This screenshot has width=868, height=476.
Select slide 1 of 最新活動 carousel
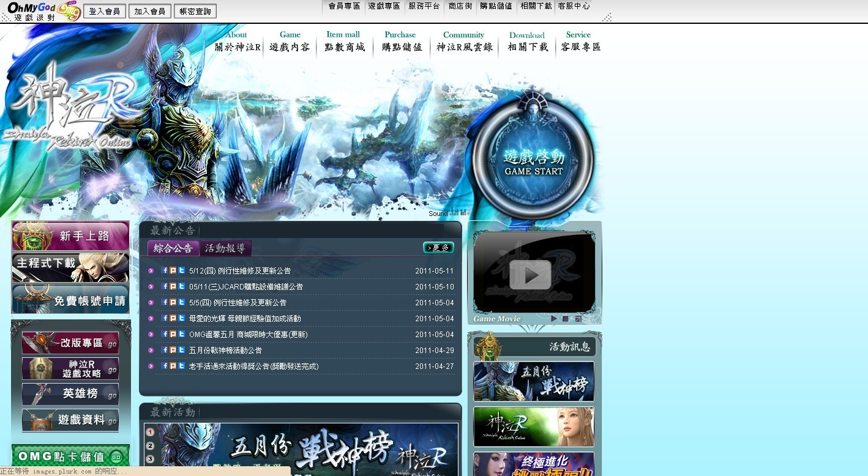click(150, 433)
